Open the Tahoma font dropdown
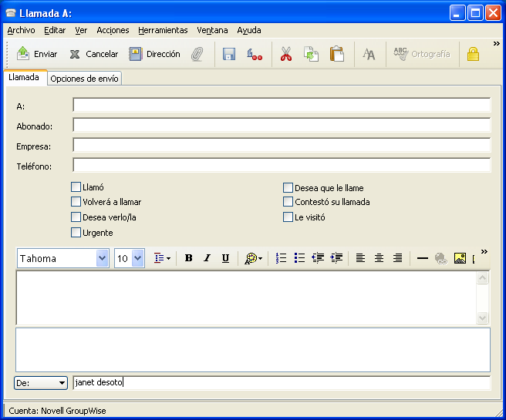506x420 pixels. (102, 259)
